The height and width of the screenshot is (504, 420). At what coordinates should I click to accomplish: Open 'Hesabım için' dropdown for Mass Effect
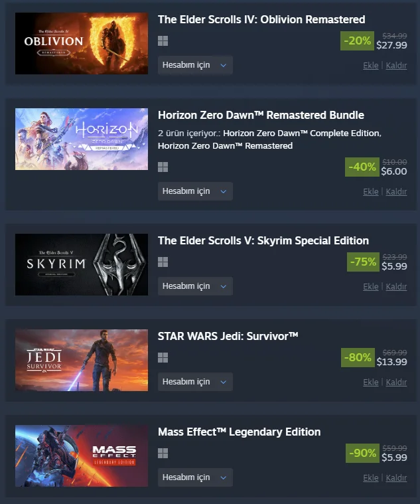click(x=195, y=477)
